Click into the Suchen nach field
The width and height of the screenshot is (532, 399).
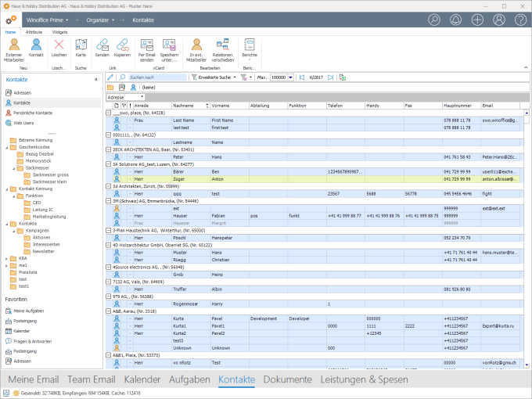[157, 77]
